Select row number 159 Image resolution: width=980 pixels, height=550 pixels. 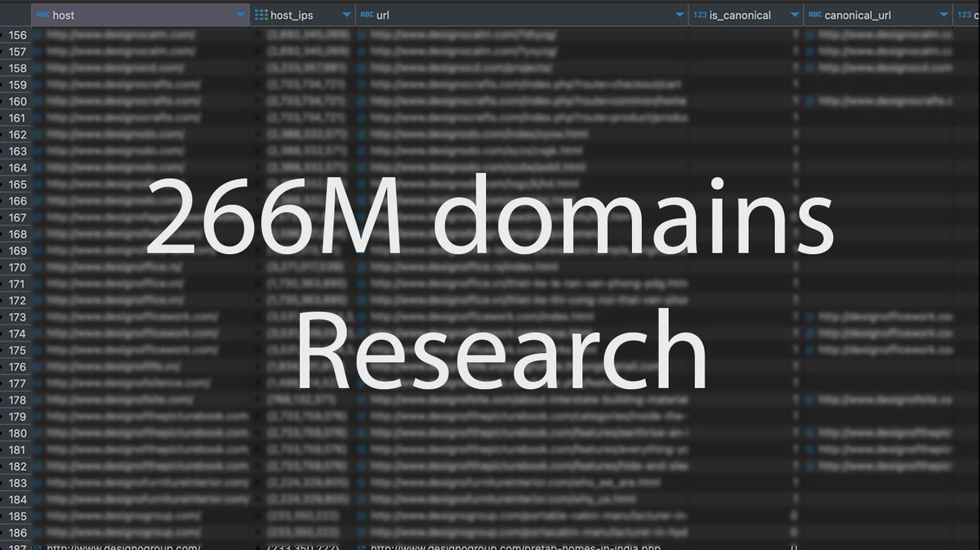[x=17, y=85]
